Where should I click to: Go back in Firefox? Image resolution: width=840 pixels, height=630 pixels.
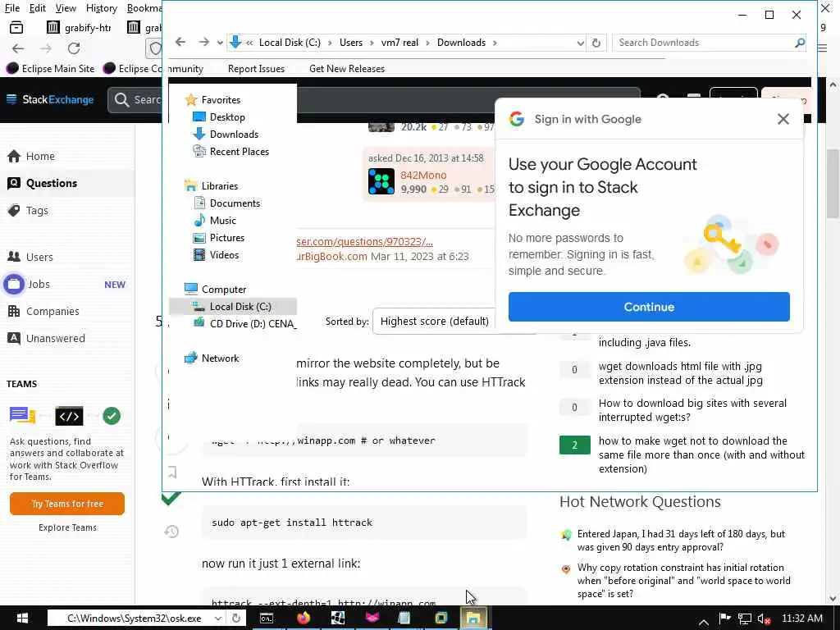18,48
